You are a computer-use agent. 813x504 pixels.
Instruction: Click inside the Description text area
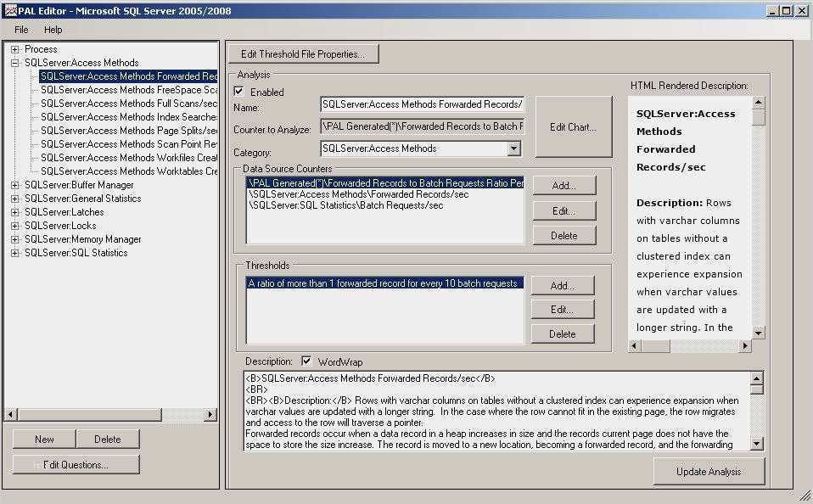(x=496, y=412)
